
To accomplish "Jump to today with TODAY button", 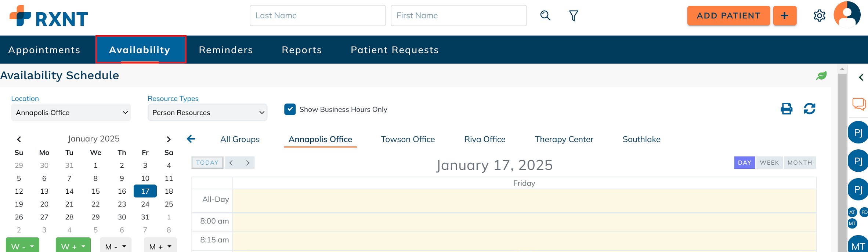I will click(207, 162).
